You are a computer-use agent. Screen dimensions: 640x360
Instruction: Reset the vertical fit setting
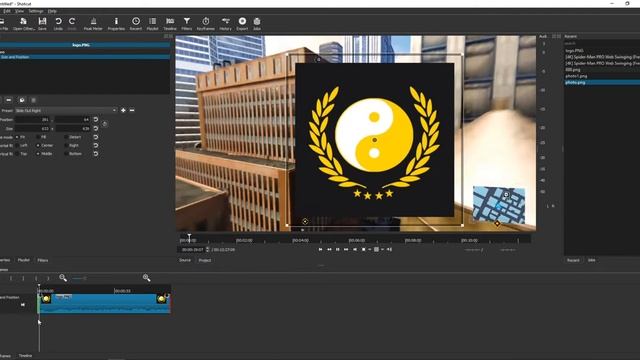pos(96,154)
